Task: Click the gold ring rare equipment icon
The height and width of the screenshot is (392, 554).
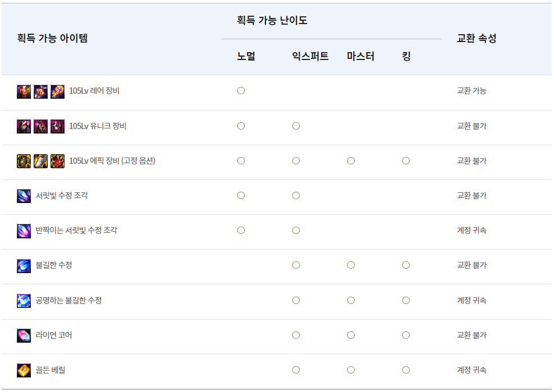Action: click(x=58, y=91)
